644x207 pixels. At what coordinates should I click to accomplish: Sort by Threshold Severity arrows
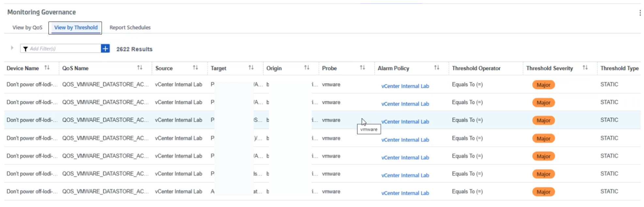click(x=585, y=68)
